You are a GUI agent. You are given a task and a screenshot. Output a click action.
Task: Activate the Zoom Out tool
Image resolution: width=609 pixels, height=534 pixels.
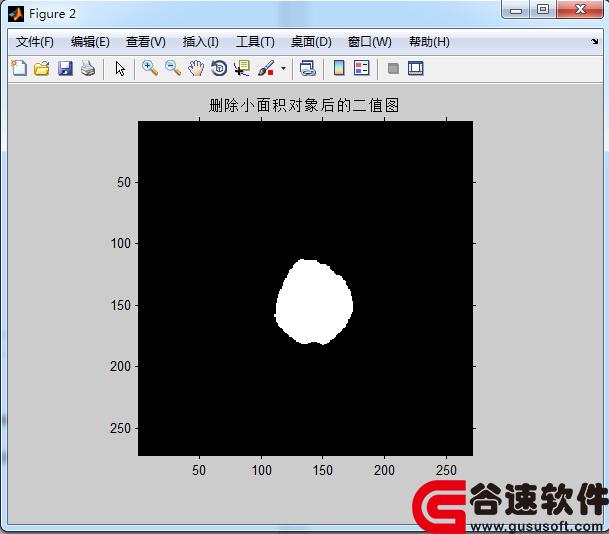tap(173, 68)
